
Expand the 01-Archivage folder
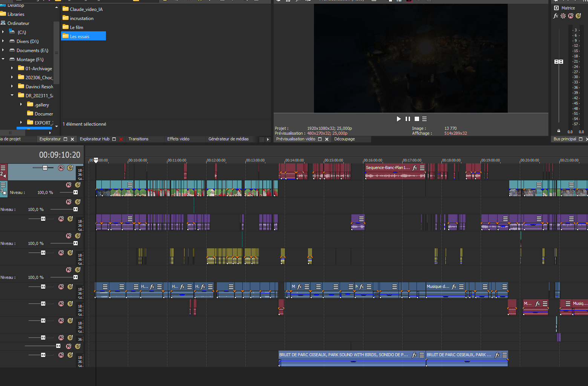[12, 68]
